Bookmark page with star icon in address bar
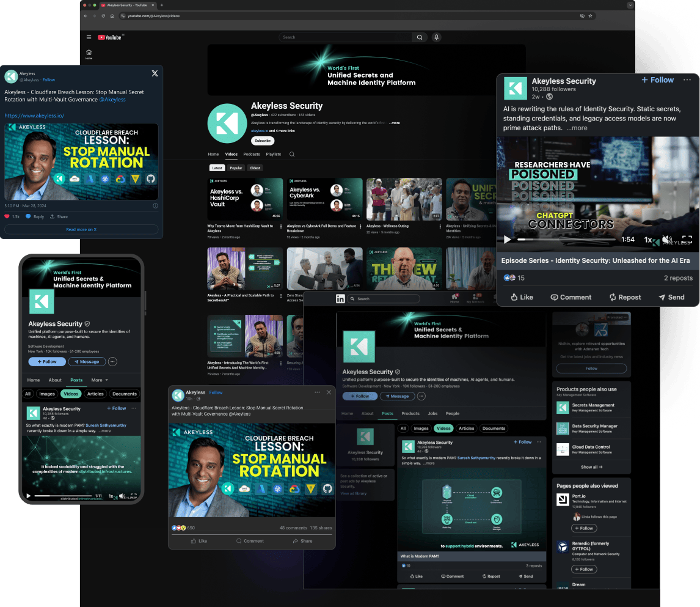 590,16
